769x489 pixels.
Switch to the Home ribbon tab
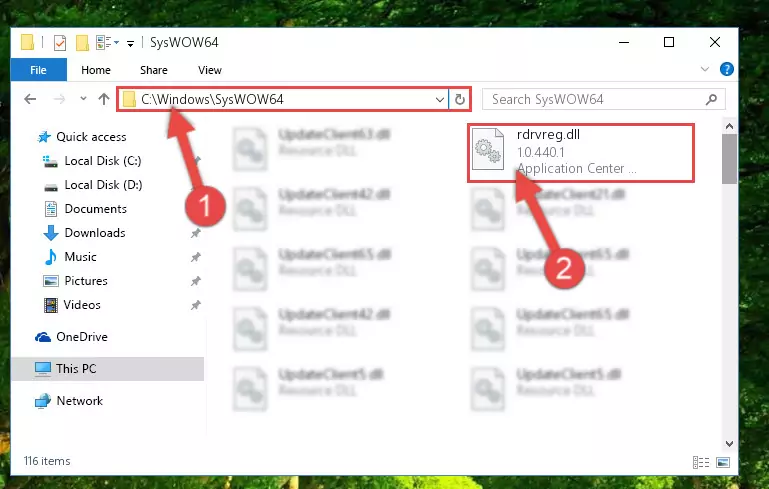click(x=96, y=70)
